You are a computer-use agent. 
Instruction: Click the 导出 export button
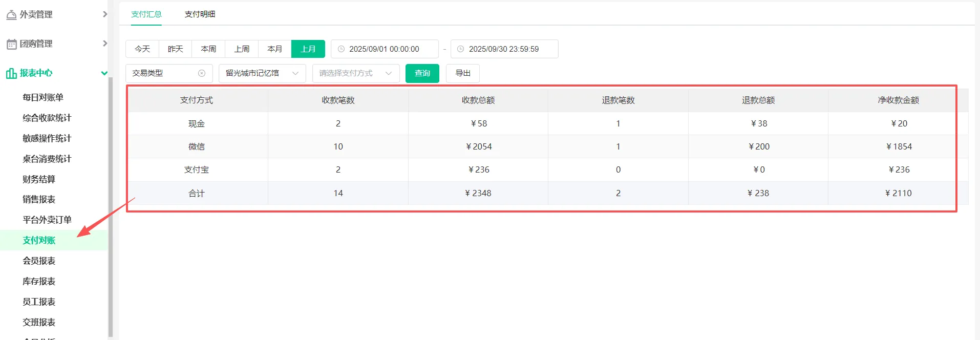pyautogui.click(x=462, y=73)
